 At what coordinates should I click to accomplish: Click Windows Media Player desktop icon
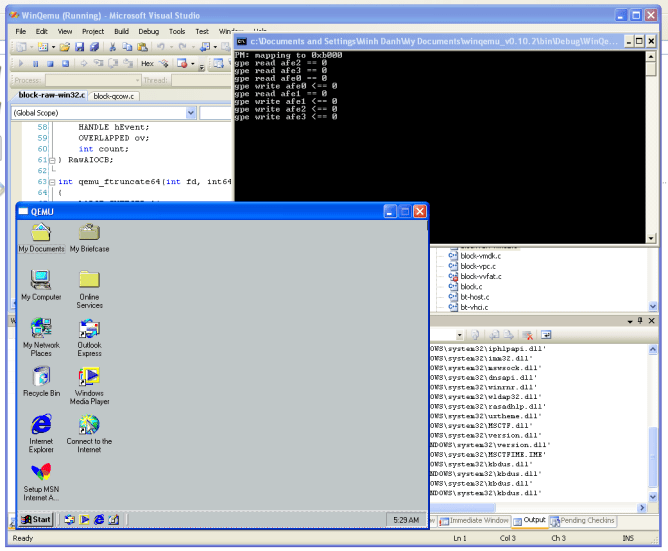coord(89,386)
